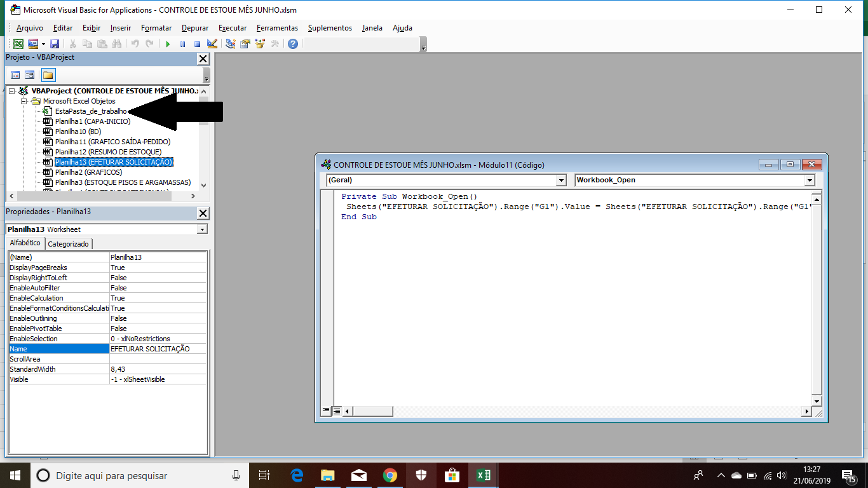Open the Toolbox hammer-wrench icon

click(275, 44)
